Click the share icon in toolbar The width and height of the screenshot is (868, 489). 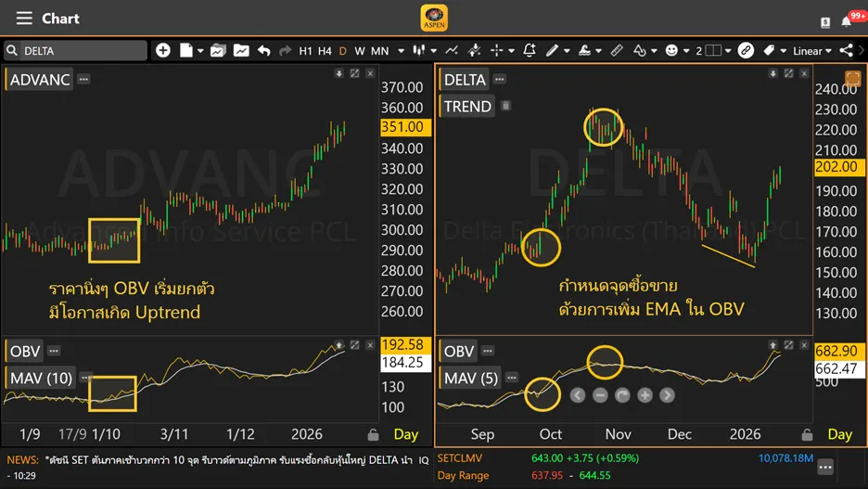[x=848, y=51]
